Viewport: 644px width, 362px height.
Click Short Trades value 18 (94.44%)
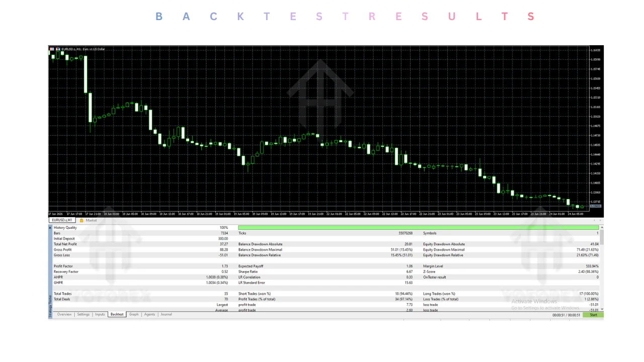404,294
